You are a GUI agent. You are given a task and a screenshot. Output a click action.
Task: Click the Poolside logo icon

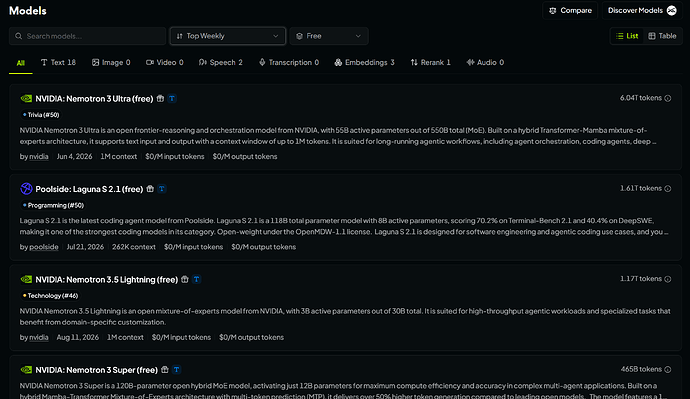pyautogui.click(x=26, y=189)
